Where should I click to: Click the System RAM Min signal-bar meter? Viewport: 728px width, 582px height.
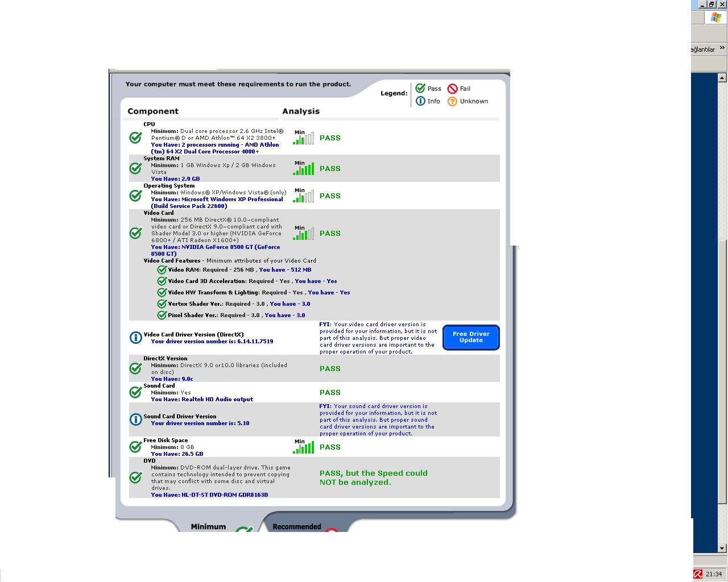coord(303,168)
